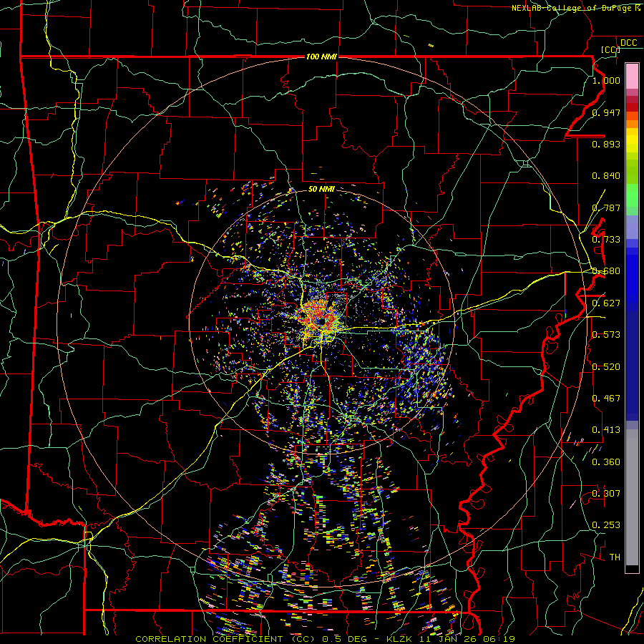Select the 0.627 legend value

pos(606,303)
